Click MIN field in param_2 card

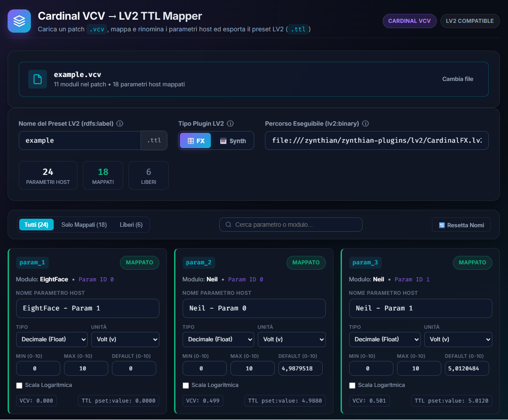coord(205,369)
